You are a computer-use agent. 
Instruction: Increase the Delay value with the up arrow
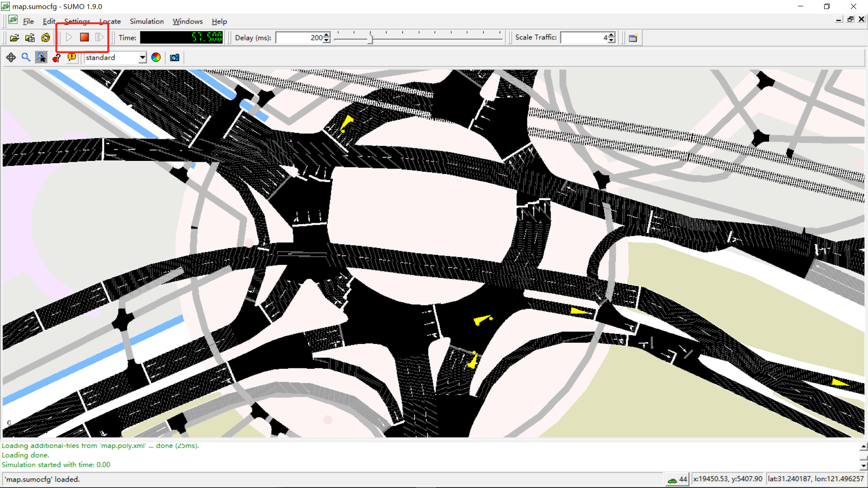pyautogui.click(x=327, y=35)
